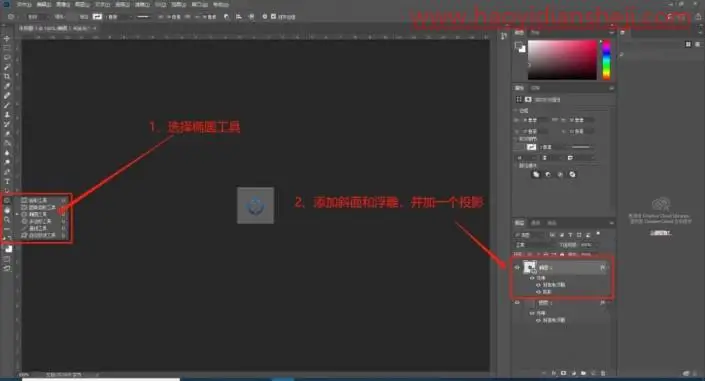The image size is (705, 381).
Task: Toggle 效果 eye on unselected layer
Action: click(x=532, y=313)
